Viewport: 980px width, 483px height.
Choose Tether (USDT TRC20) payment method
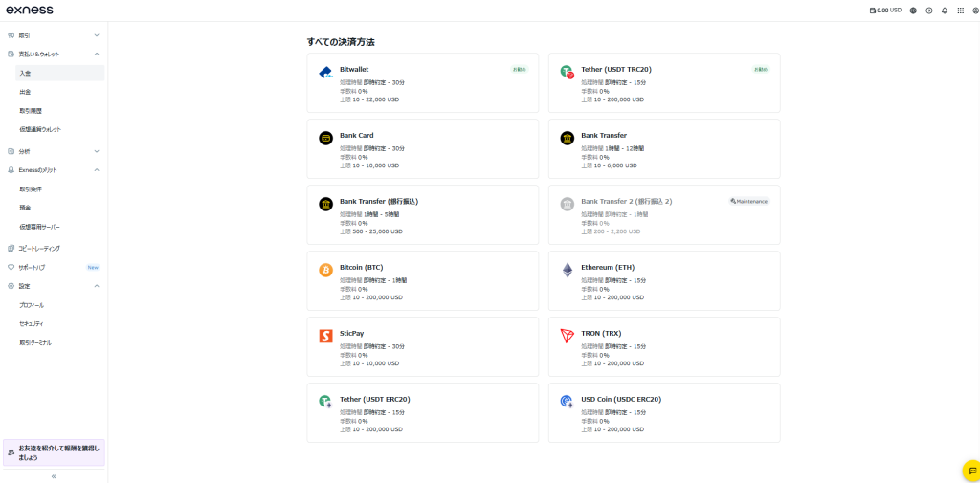pos(664,82)
